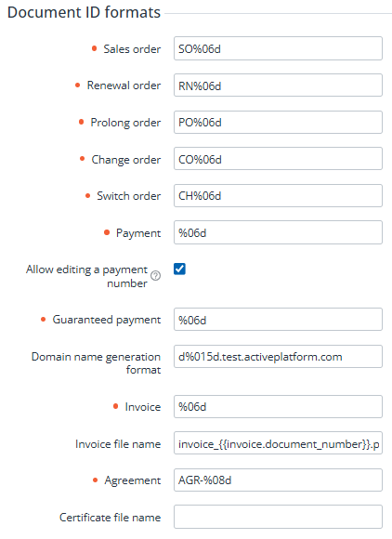392x539 pixels.
Task: Click into the Change order input
Action: pyautogui.click(x=278, y=159)
